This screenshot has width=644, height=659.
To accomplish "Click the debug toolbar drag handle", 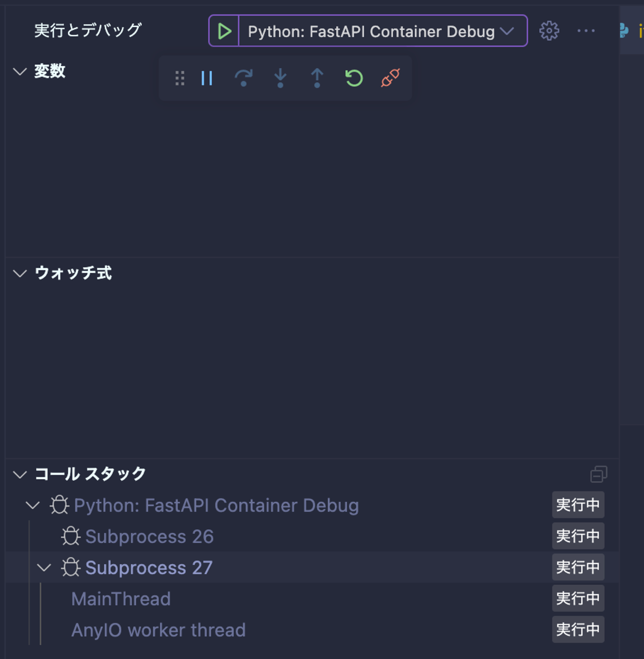I will pos(180,78).
